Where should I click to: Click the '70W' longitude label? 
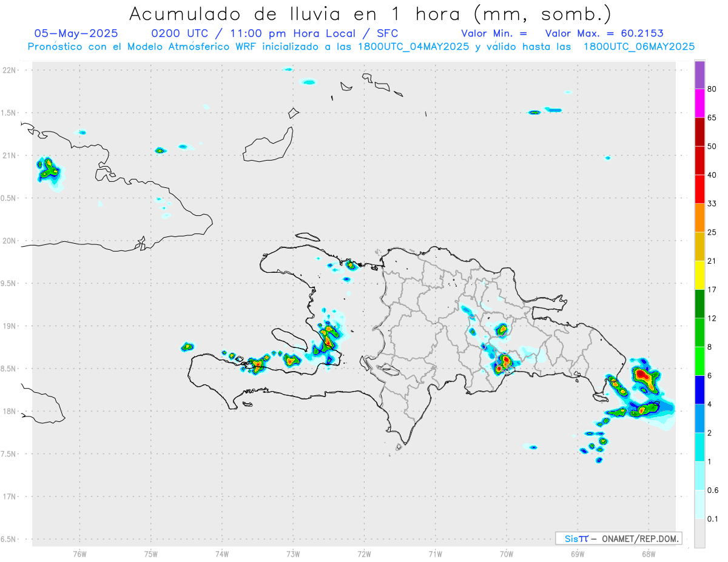pos(507,553)
